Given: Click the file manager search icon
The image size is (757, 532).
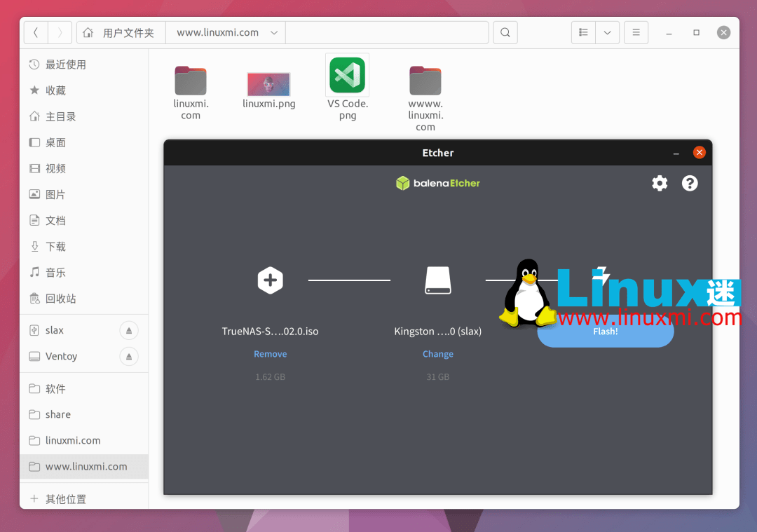Looking at the screenshot, I should pyautogui.click(x=505, y=32).
